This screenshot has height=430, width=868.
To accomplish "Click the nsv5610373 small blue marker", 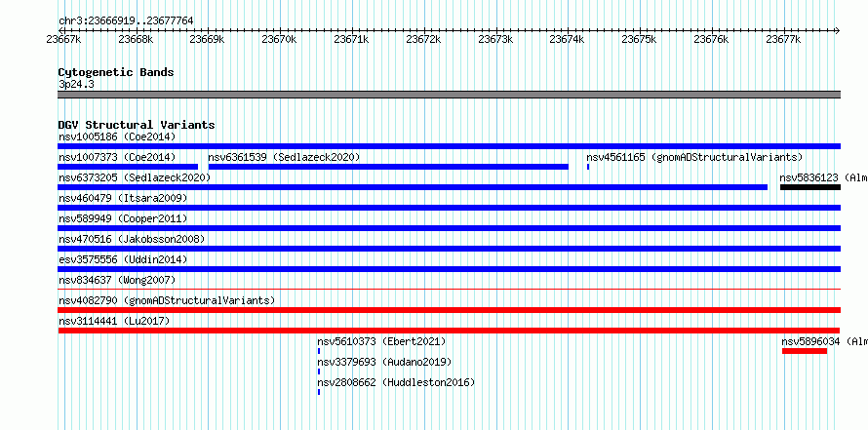I will click(319, 351).
